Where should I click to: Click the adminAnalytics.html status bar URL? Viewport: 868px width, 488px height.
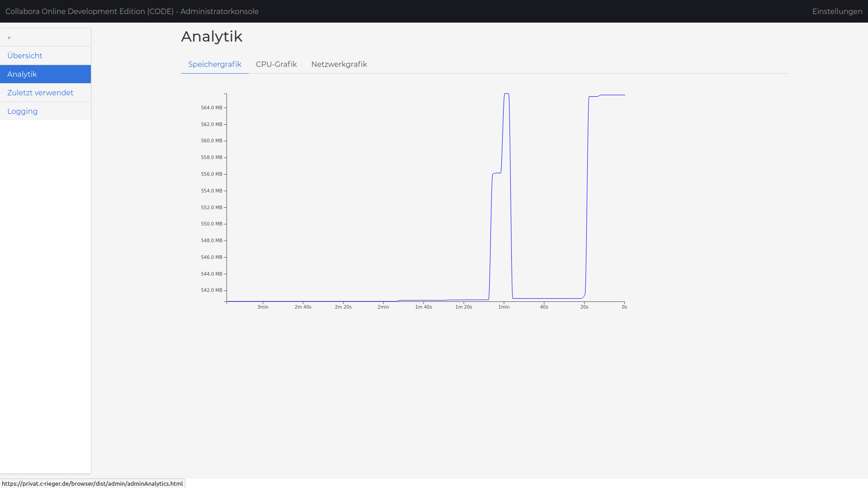point(92,483)
